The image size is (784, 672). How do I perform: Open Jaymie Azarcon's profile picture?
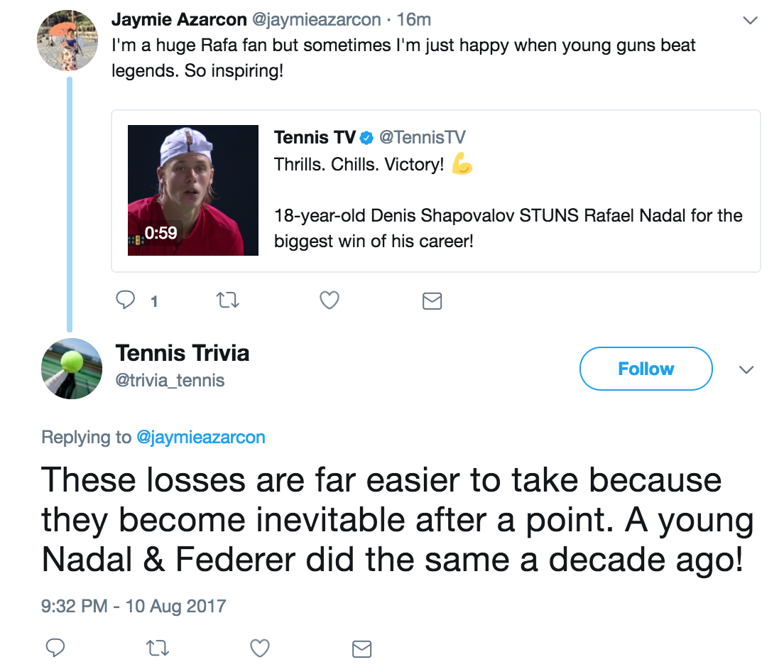[67, 40]
